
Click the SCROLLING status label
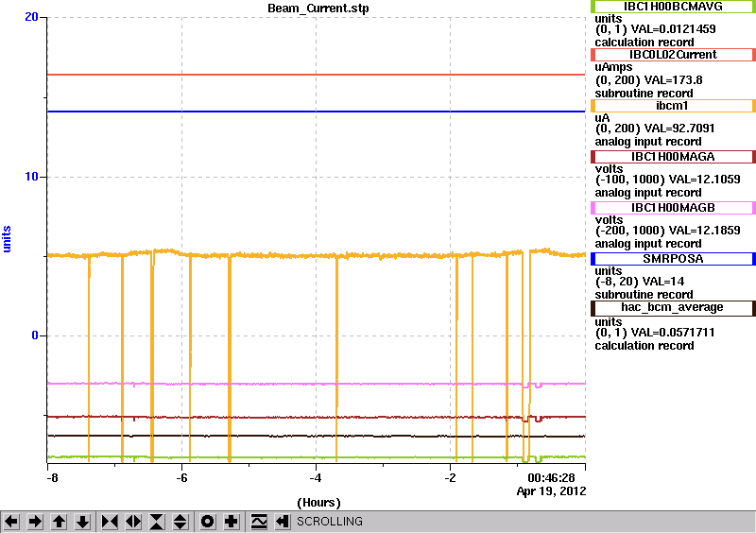pos(330,522)
